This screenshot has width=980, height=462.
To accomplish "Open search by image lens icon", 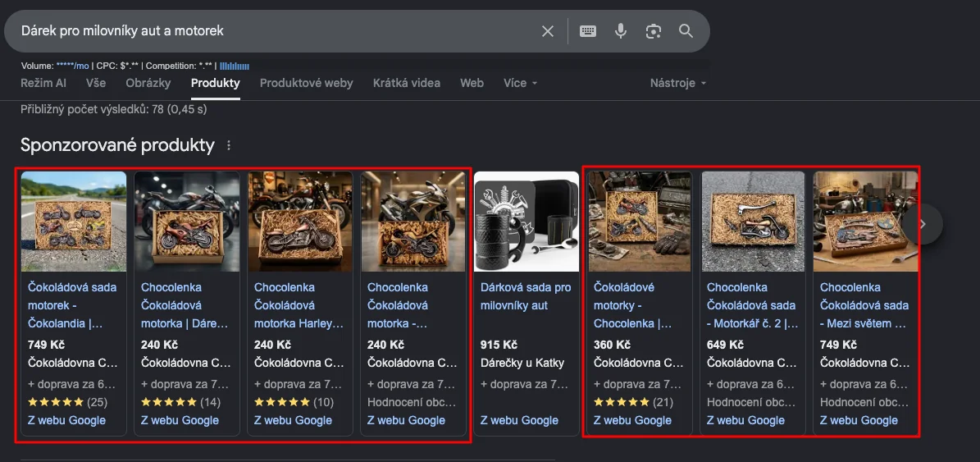I will tap(653, 30).
